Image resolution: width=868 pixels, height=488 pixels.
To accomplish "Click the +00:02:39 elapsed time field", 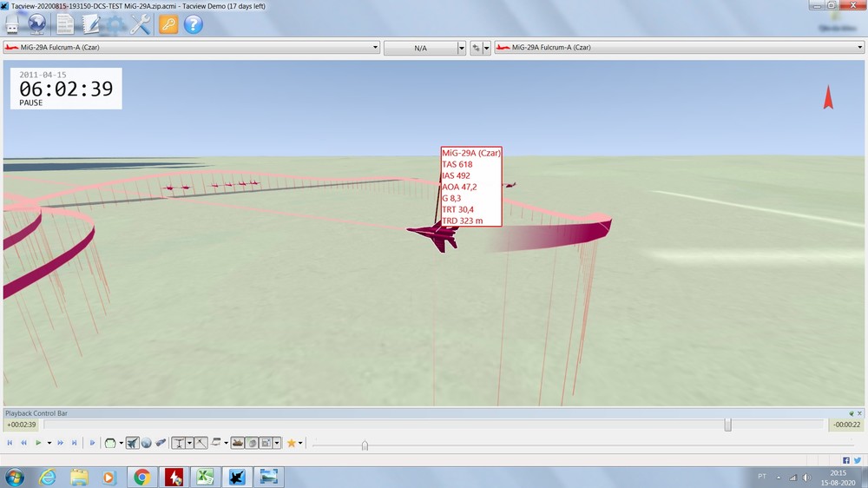I will 22,425.
